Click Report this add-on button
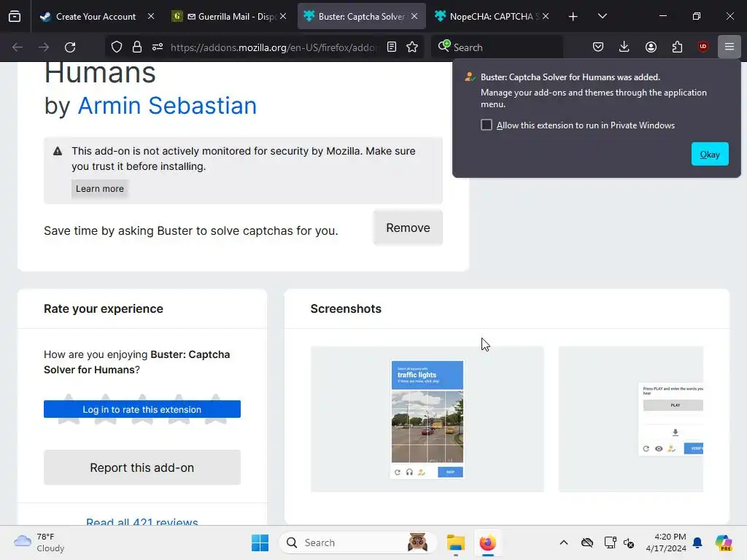 coord(142,467)
